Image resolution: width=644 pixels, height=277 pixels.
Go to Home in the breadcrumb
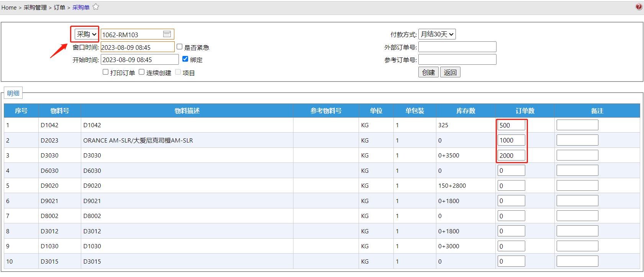[x=9, y=7]
